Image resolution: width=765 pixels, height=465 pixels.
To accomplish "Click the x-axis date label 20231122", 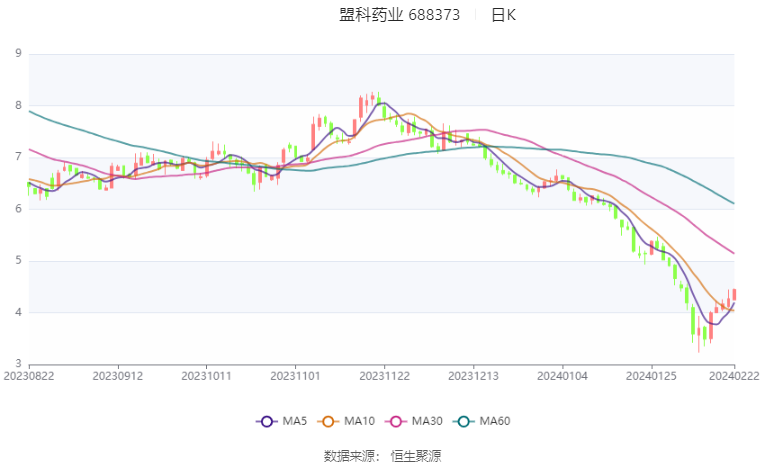I will click(x=384, y=376).
